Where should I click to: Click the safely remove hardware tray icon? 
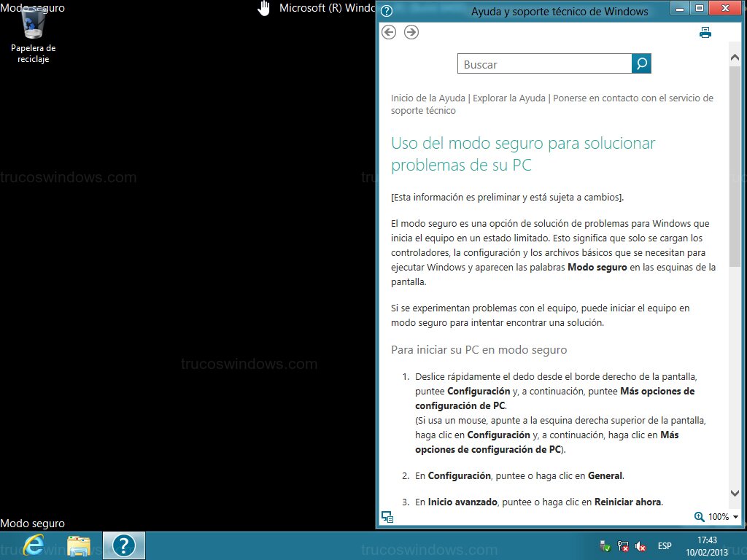(605, 545)
